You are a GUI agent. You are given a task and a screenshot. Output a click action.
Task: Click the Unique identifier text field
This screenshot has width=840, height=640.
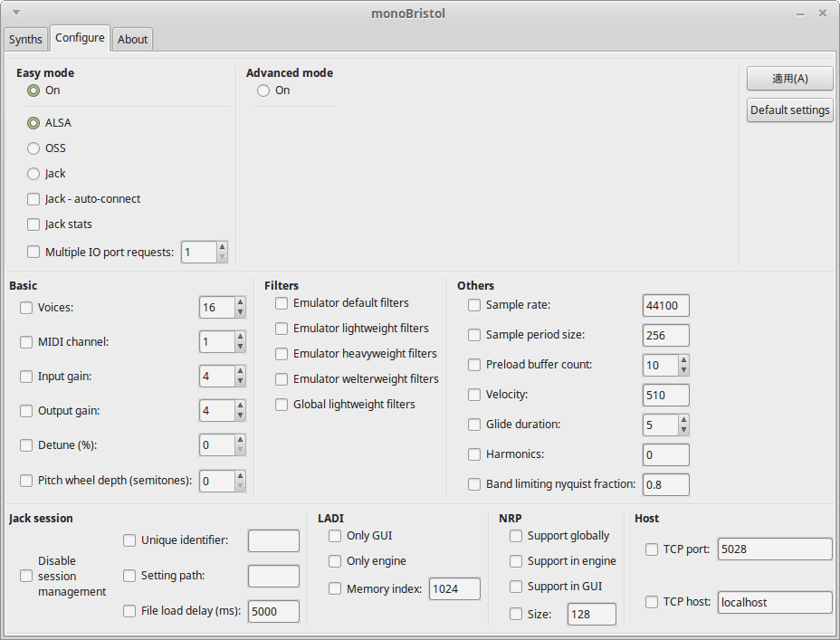(x=273, y=540)
